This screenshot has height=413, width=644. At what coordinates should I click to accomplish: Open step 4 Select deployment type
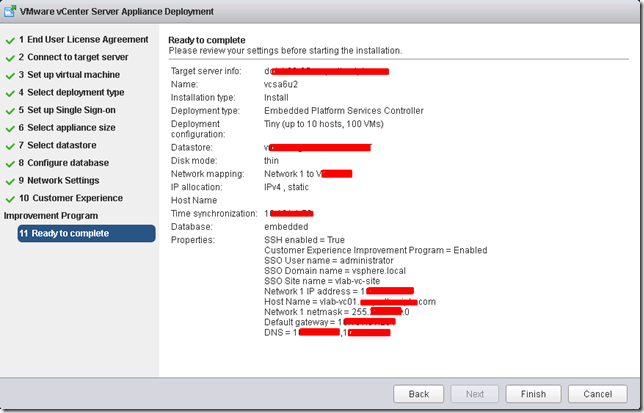(71, 92)
